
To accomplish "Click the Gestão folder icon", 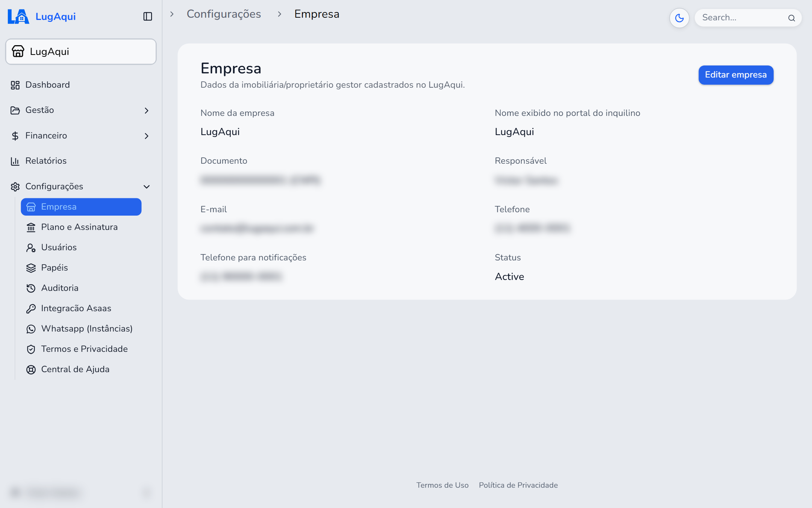I will (15, 110).
